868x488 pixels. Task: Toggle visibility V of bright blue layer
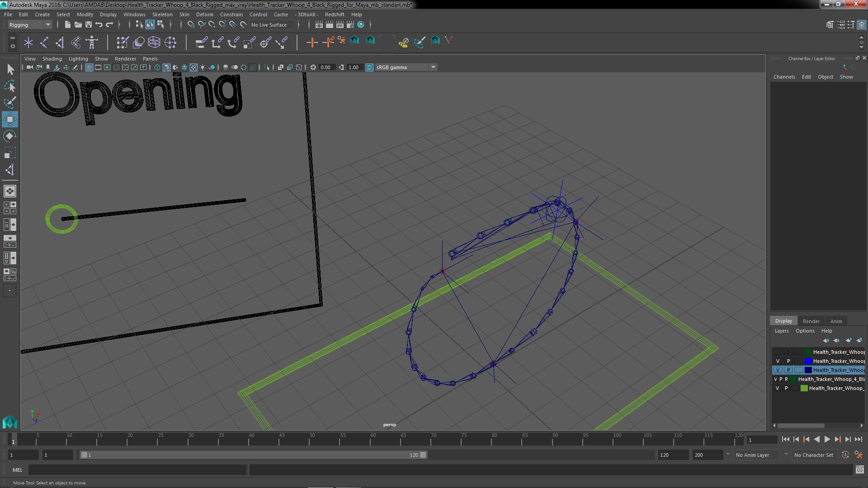(x=778, y=361)
